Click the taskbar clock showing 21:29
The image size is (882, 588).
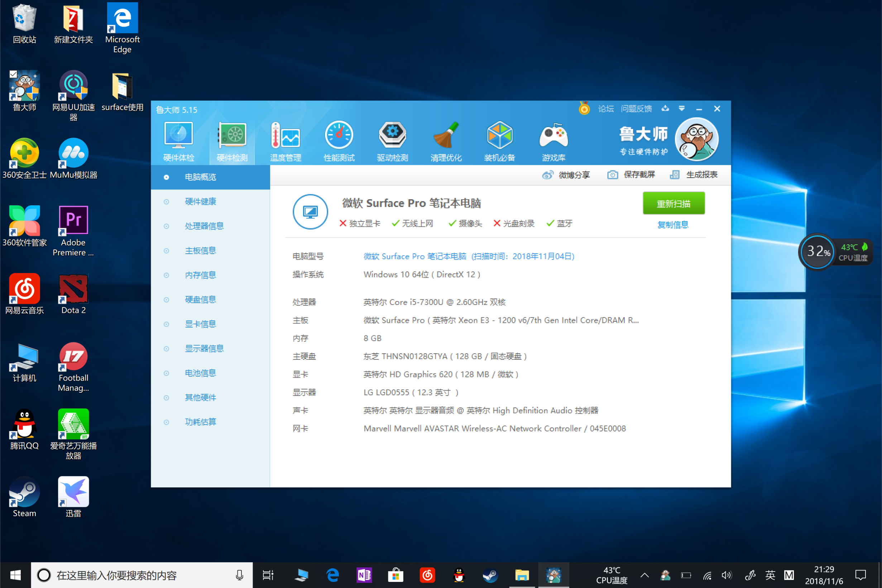click(824, 575)
